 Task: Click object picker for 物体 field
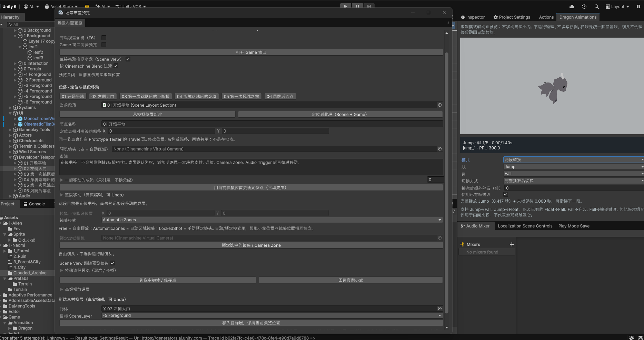[x=440, y=309]
